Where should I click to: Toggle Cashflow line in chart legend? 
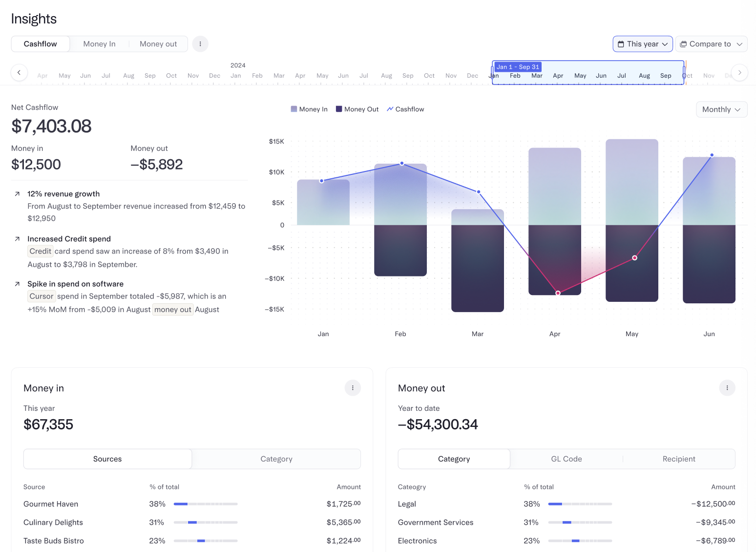[405, 109]
